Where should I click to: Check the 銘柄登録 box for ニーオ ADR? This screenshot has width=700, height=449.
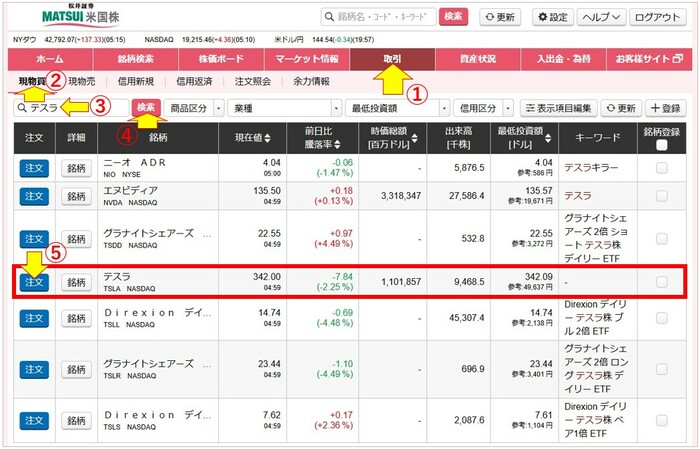pyautogui.click(x=662, y=168)
